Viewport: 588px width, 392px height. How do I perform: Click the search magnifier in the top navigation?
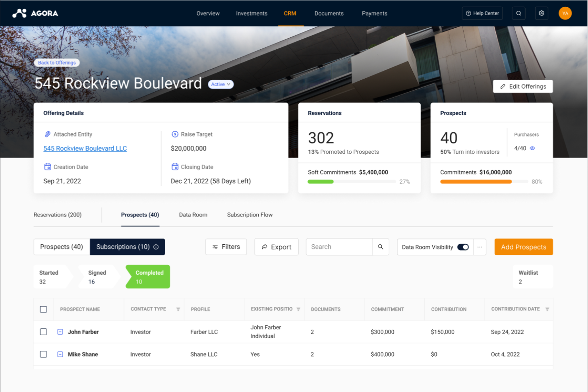pyautogui.click(x=518, y=13)
